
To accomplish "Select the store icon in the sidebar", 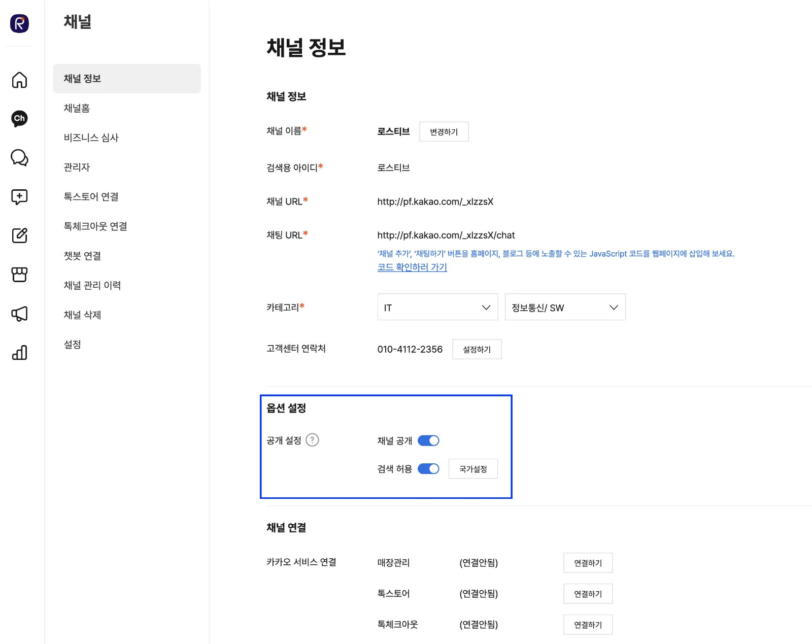I will tap(19, 275).
